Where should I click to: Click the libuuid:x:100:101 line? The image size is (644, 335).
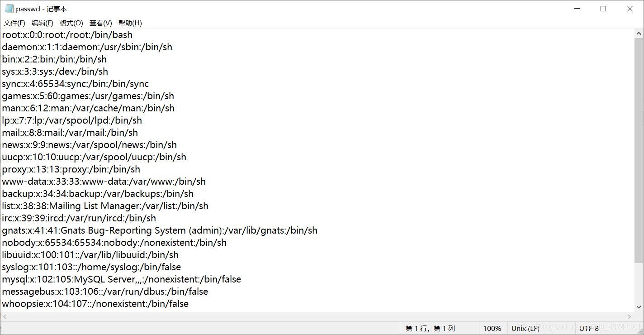90,255
